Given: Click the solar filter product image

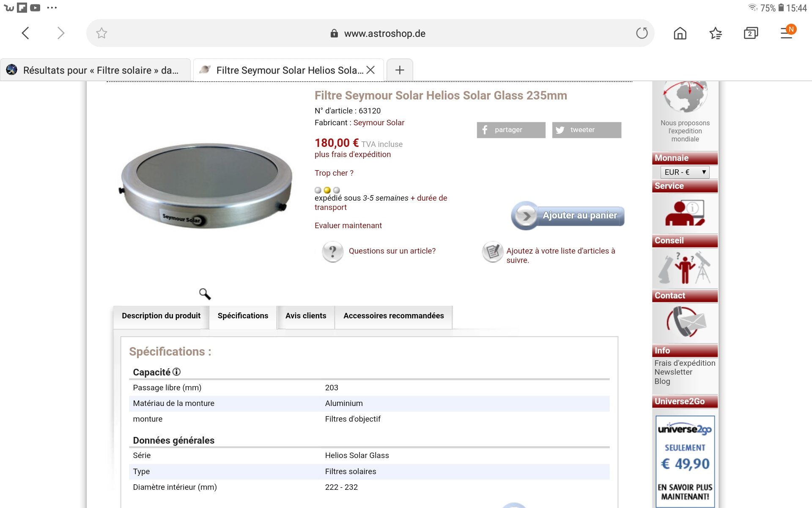Looking at the screenshot, I should (206, 185).
